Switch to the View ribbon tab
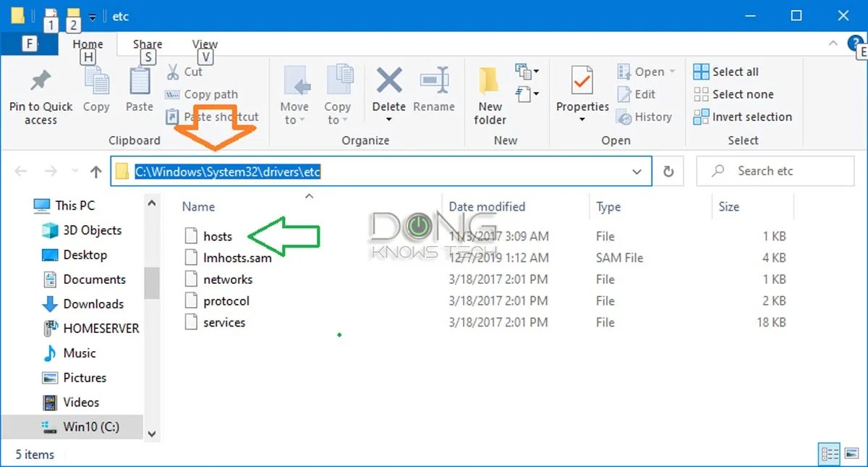The image size is (868, 467). coord(204,43)
